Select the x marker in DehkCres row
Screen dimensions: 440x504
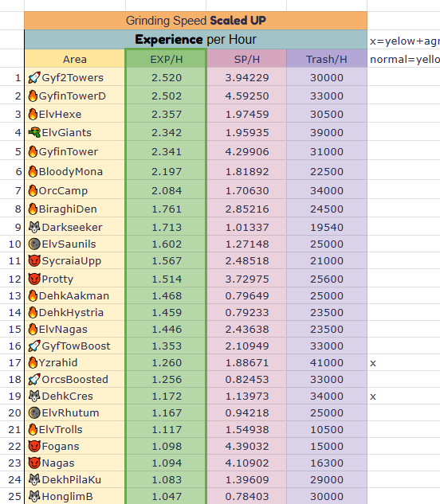point(373,397)
